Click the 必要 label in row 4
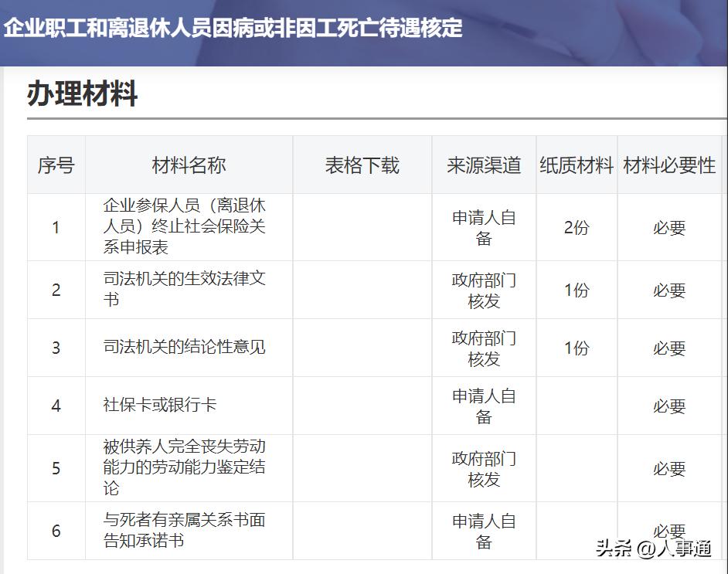Image resolution: width=728 pixels, height=574 pixels. click(x=669, y=406)
